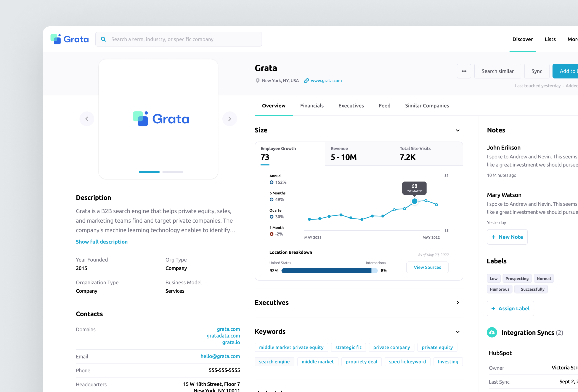
Task: Switch to the Discover tab
Action: [x=523, y=39]
